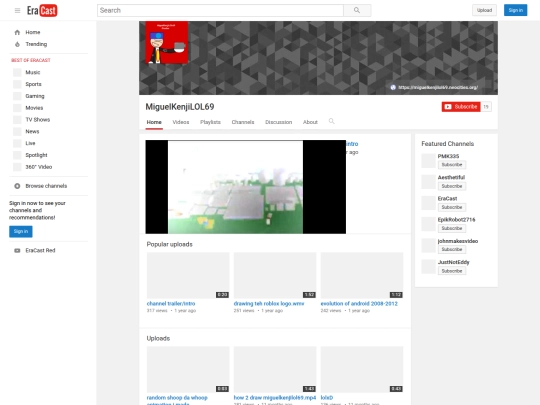Screen dimensions: 540x405
Task: Click the EraCast featured channel avatar
Action: pos(428,203)
